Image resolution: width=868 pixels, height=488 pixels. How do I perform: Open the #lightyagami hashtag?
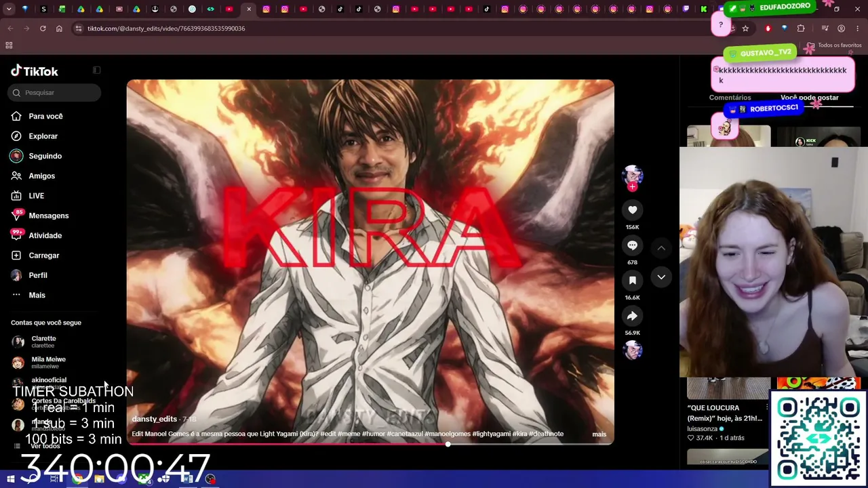coord(491,434)
